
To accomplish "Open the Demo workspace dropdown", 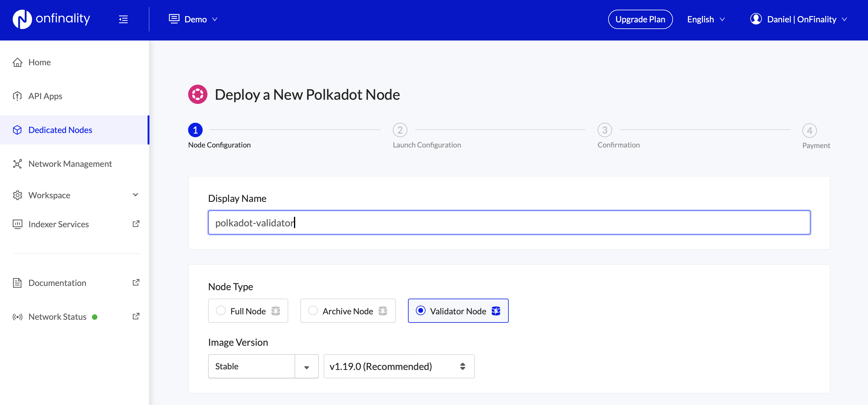I will (x=194, y=19).
